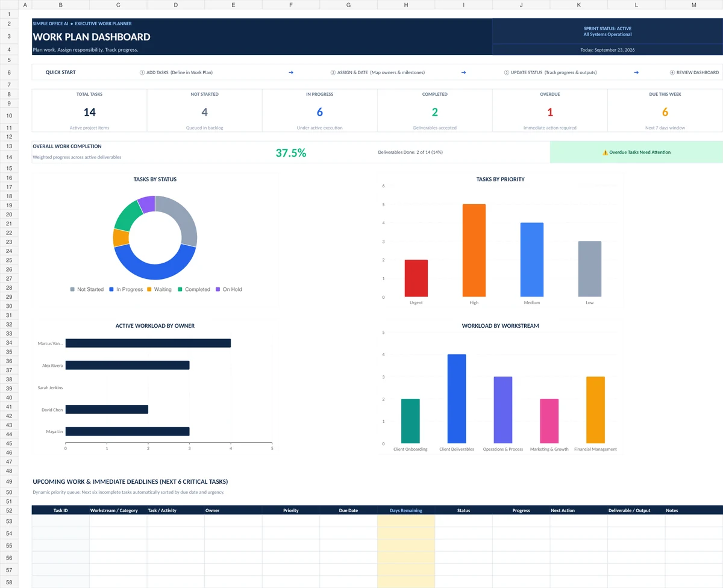Screen dimensions: 723x588
Task: Click the David Chen workload bar
Action: click(107, 410)
